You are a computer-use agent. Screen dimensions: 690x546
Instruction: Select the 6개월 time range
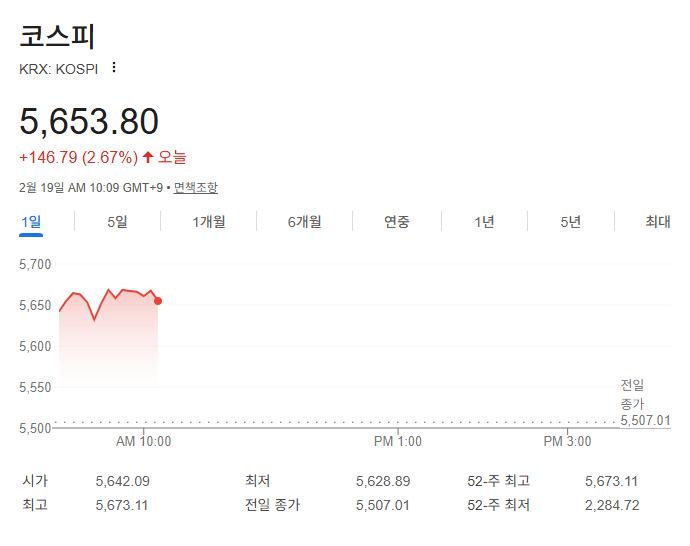tap(304, 222)
